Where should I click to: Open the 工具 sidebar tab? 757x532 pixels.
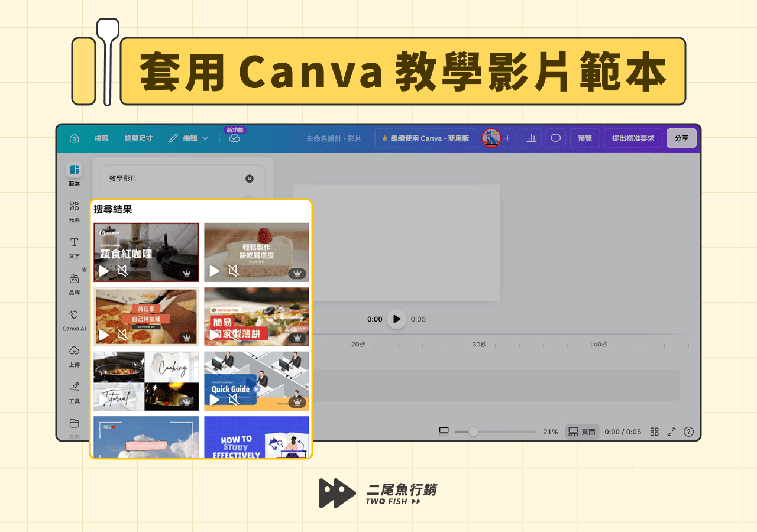pos(74,392)
